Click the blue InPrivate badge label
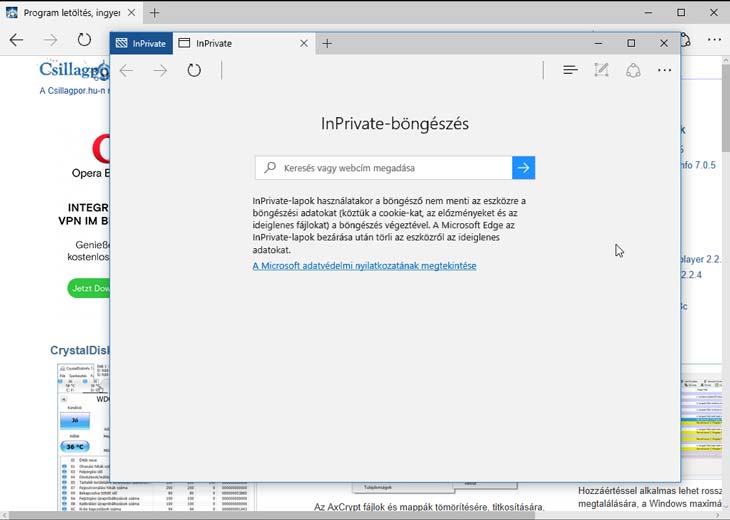 click(140, 43)
